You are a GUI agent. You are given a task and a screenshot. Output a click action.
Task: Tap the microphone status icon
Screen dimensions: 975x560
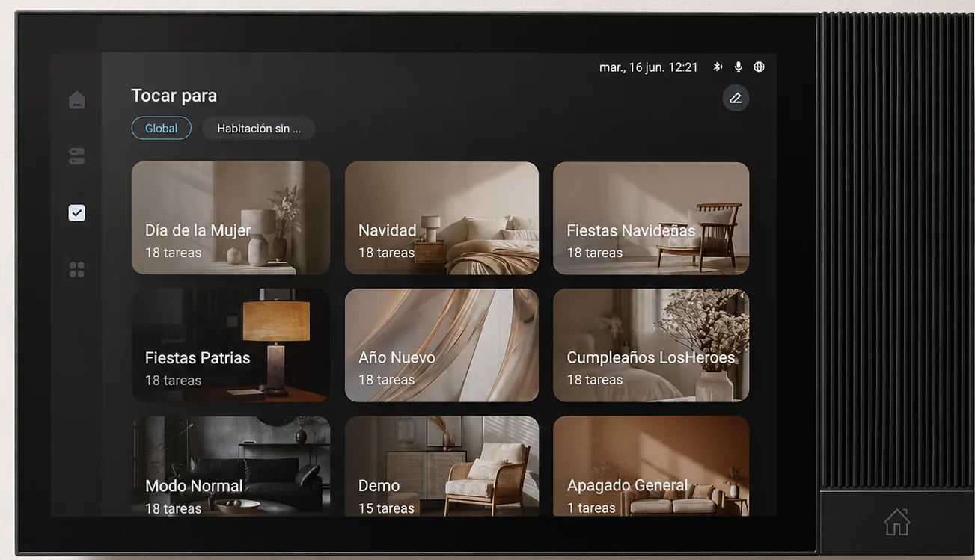pyautogui.click(x=739, y=67)
